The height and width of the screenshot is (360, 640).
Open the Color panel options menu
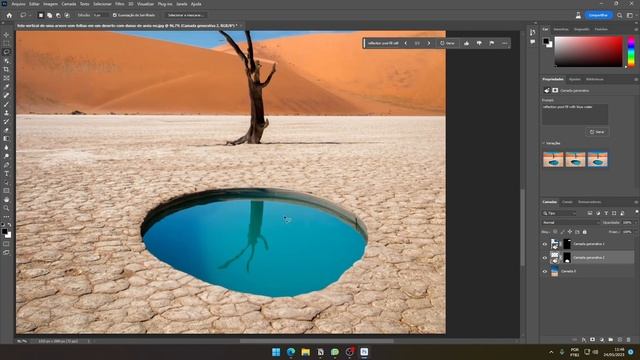pyautogui.click(x=636, y=29)
